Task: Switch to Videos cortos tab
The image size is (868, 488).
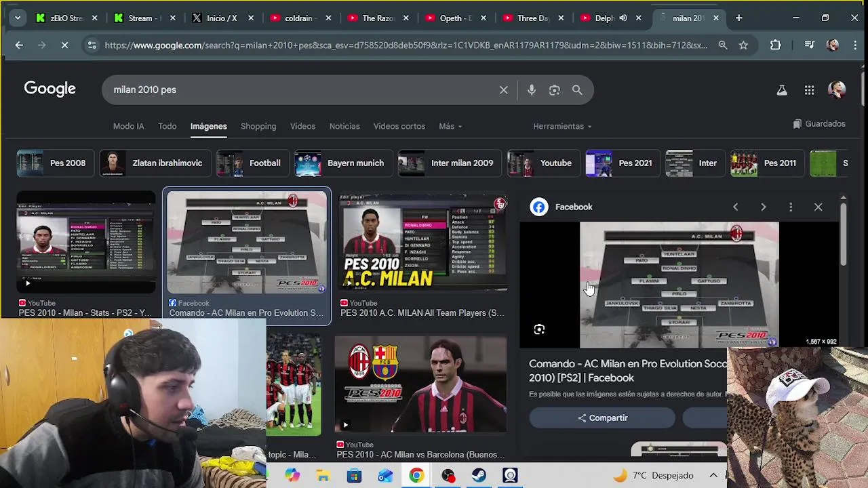Action: pos(399,126)
